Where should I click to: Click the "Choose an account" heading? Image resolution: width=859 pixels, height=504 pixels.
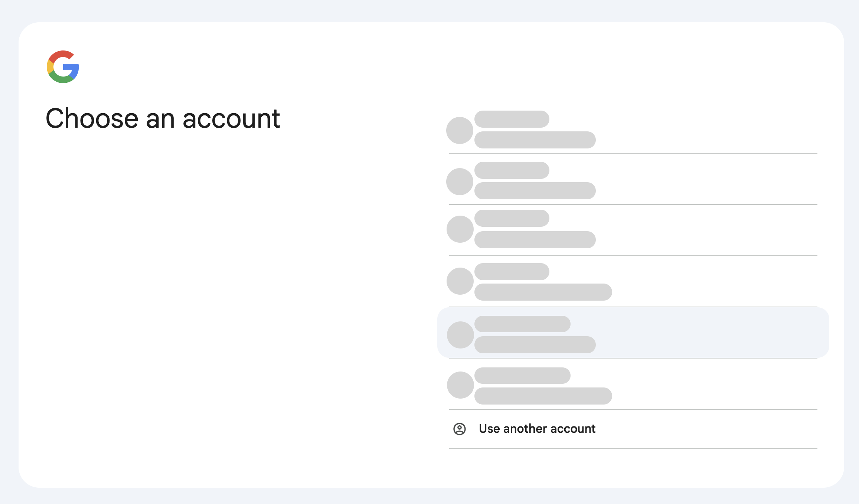pyautogui.click(x=163, y=119)
